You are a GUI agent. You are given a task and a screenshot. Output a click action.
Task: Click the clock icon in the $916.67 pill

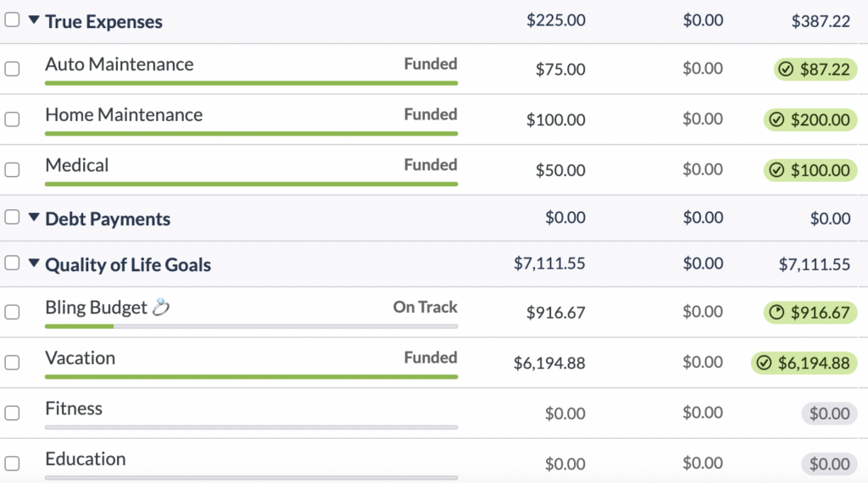pyautogui.click(x=776, y=313)
